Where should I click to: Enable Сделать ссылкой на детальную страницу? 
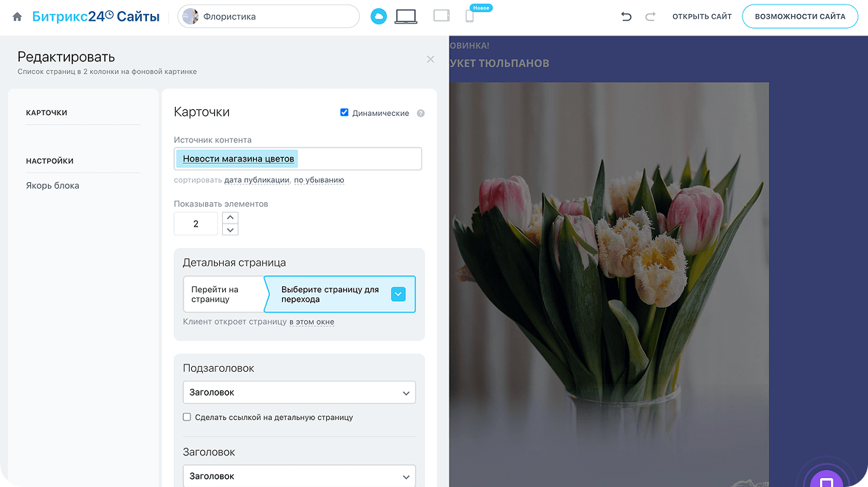point(187,417)
